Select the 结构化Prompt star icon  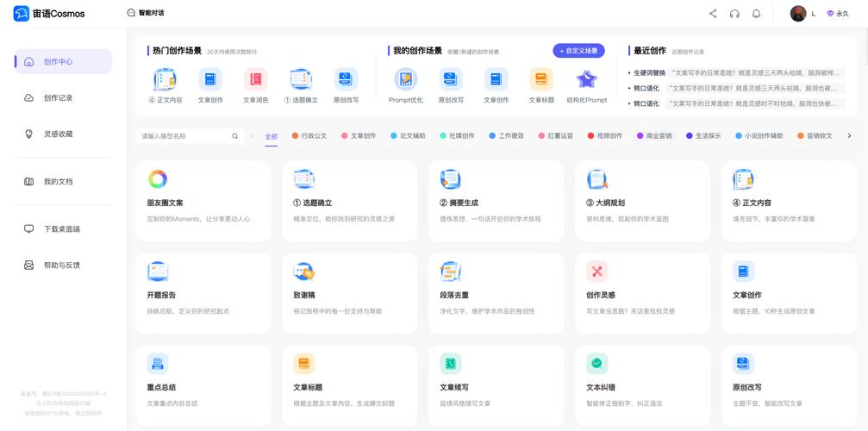click(x=586, y=80)
